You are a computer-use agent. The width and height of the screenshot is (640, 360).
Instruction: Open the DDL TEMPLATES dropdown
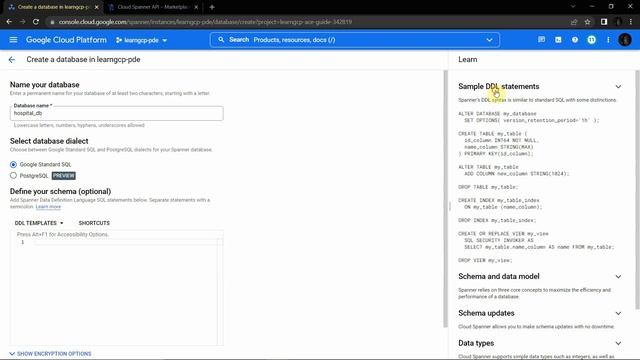pyautogui.click(x=39, y=223)
